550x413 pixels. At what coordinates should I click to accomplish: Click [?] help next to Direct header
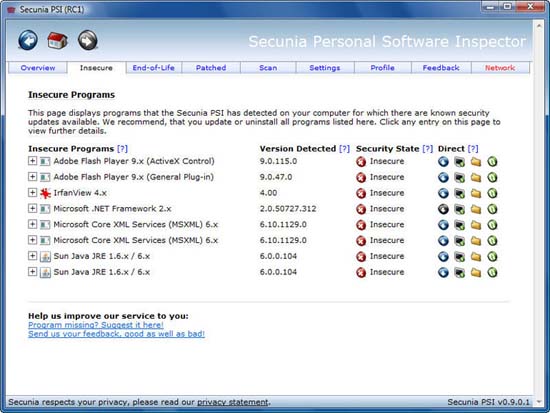(473, 149)
